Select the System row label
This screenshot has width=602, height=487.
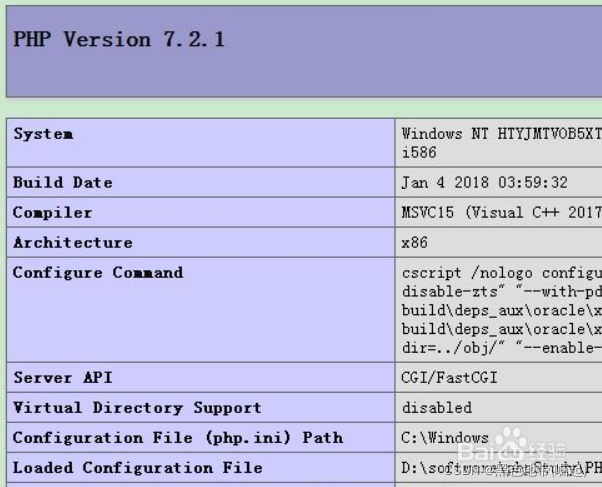43,134
